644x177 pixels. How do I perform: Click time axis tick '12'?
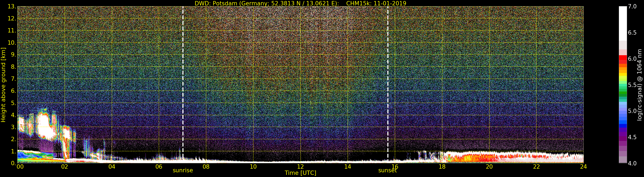click(300, 167)
